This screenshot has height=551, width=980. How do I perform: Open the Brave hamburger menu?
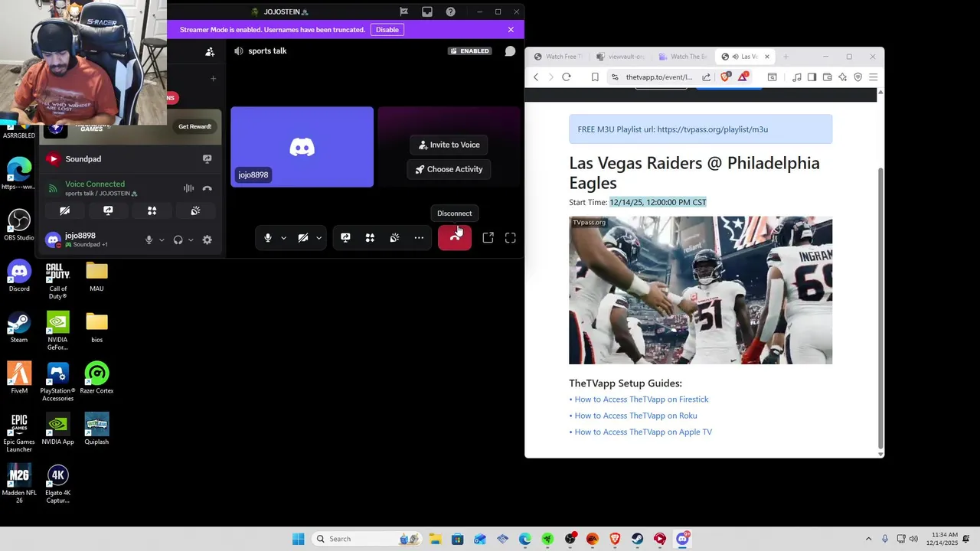873,77
